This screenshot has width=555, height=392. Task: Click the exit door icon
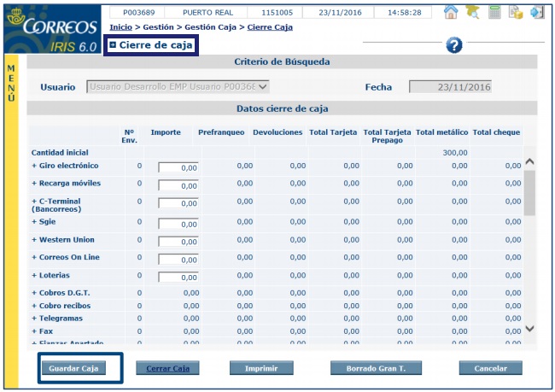coord(537,13)
